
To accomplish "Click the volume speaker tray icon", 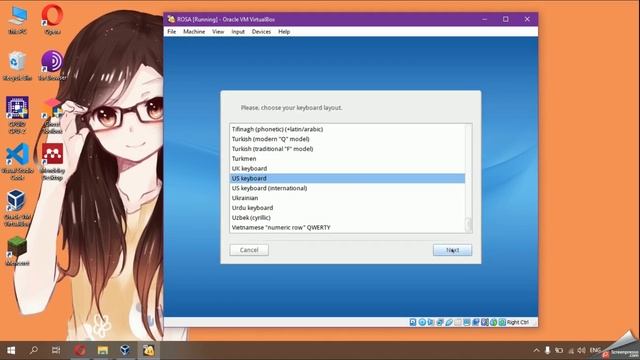I will click(x=582, y=351).
